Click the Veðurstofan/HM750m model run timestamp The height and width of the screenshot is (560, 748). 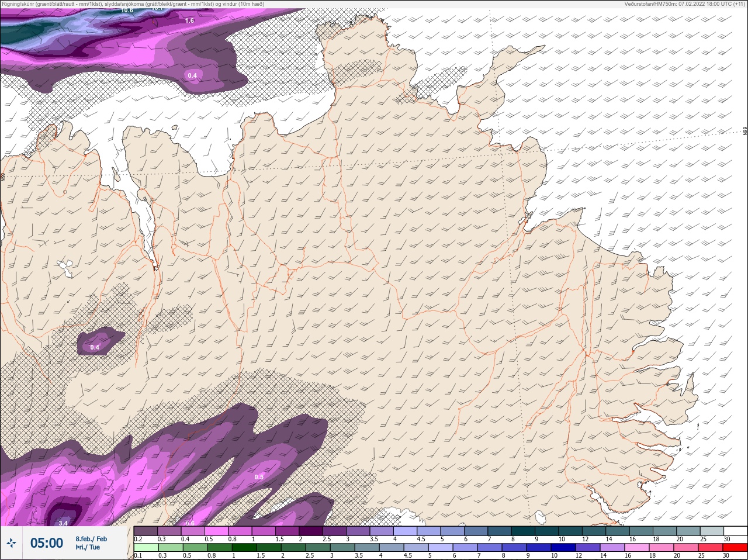(x=685, y=4)
